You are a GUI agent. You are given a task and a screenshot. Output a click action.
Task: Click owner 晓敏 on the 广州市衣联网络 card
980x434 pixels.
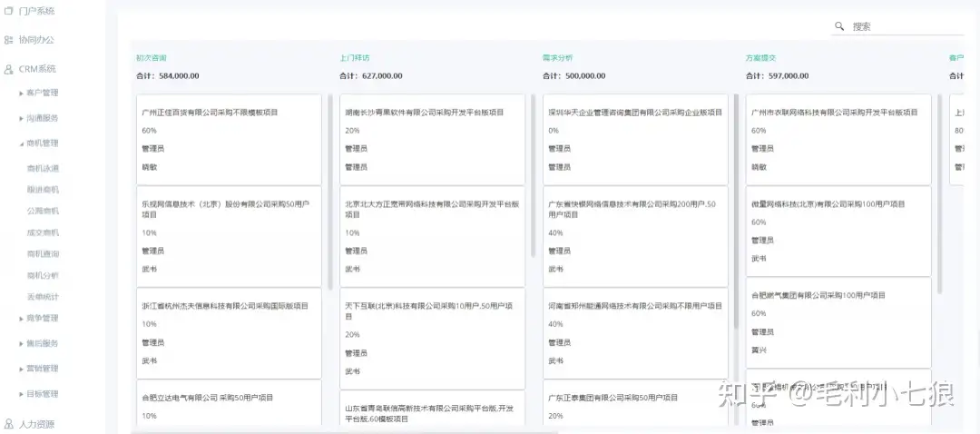pos(759,167)
